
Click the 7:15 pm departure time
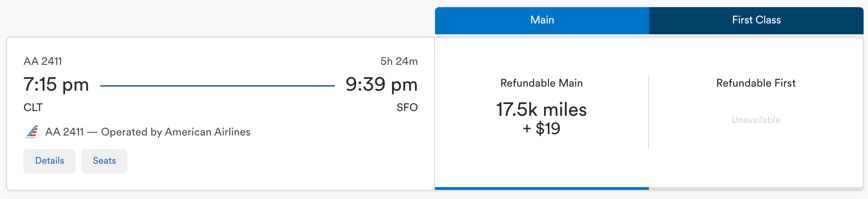(x=57, y=85)
